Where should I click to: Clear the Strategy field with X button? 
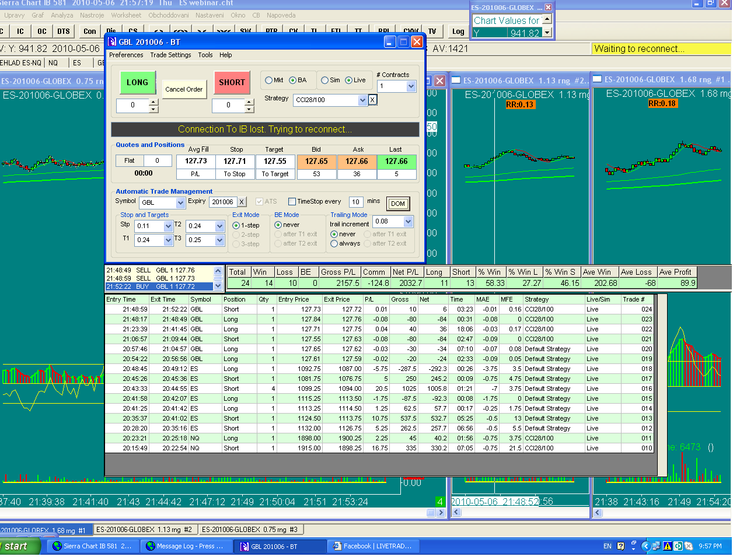(x=372, y=100)
